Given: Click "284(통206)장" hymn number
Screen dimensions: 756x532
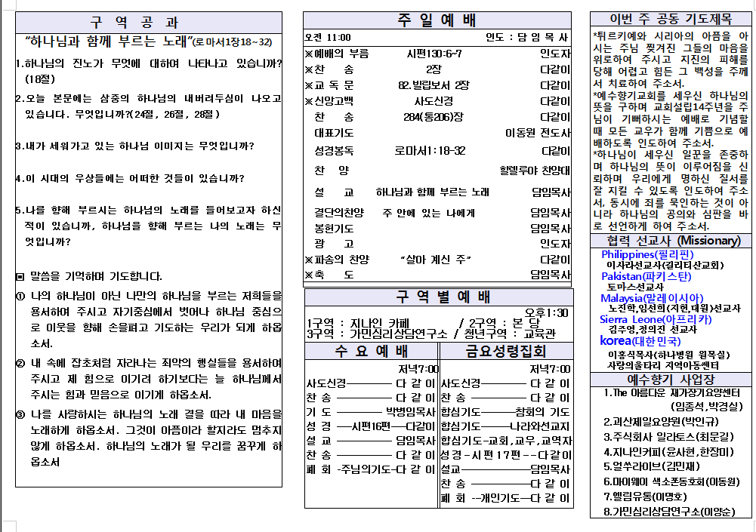Looking at the screenshot, I should (x=433, y=117).
